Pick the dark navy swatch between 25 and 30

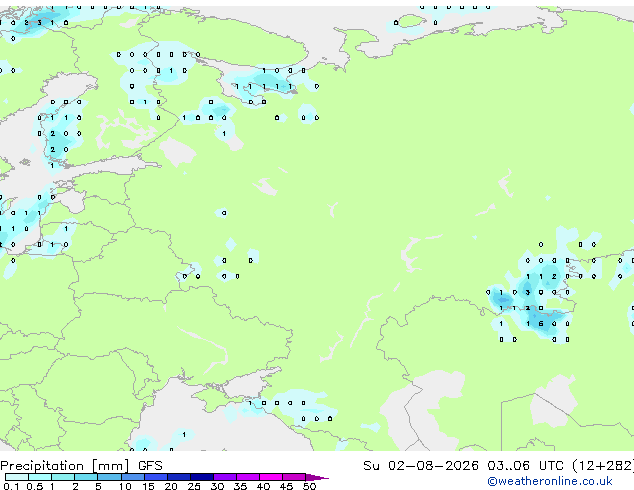pyautogui.click(x=201, y=477)
